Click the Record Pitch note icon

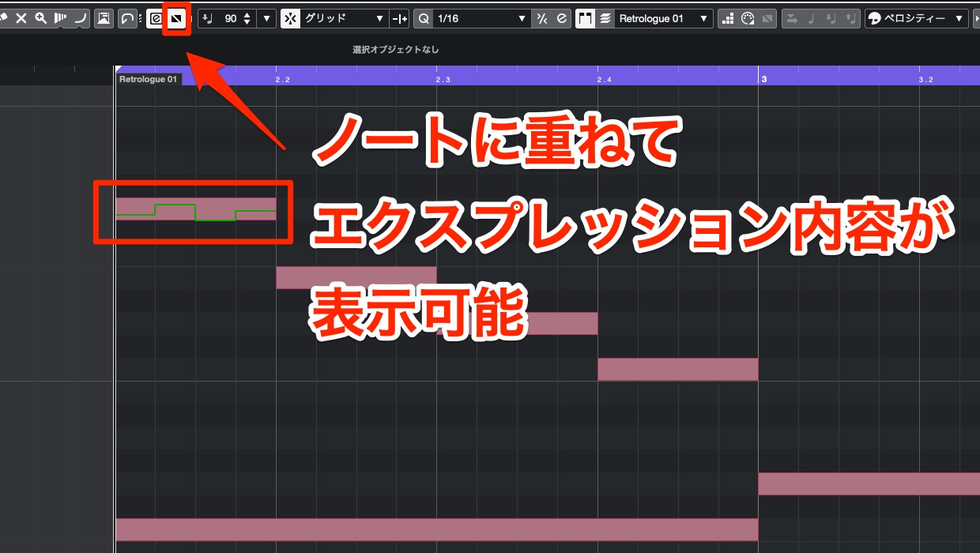click(812, 18)
